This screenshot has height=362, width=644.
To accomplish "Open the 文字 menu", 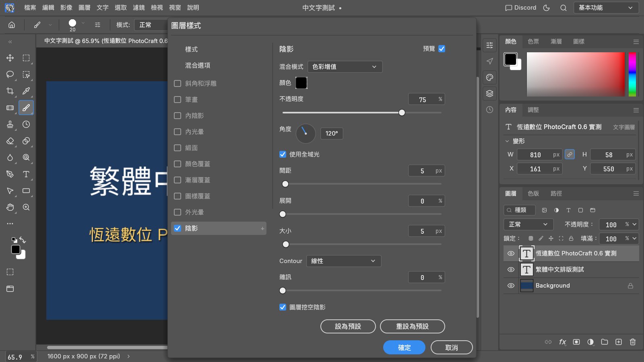I will [x=103, y=8].
